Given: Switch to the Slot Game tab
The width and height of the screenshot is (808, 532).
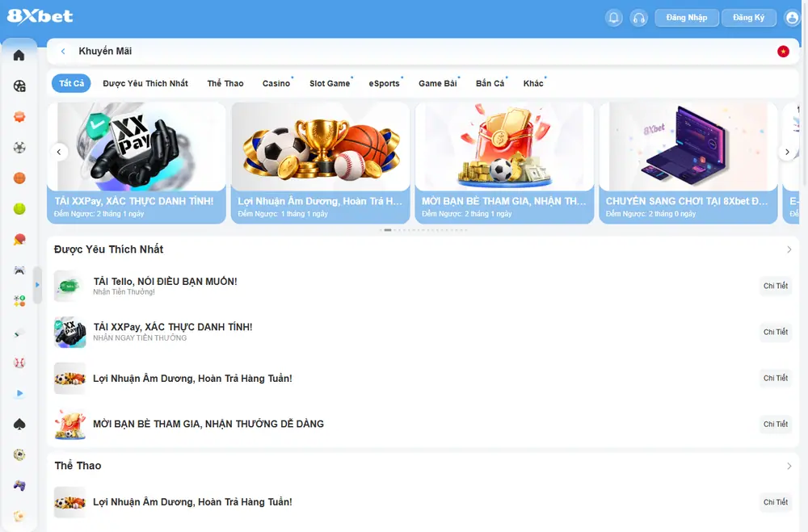Looking at the screenshot, I should point(330,83).
